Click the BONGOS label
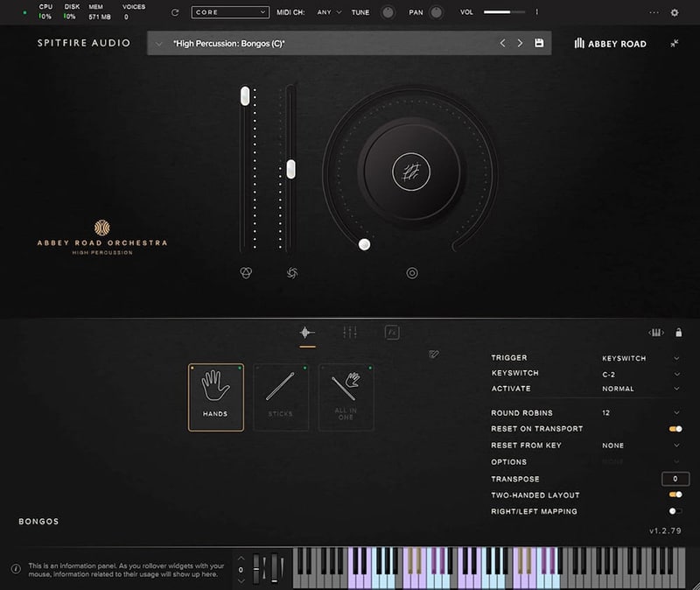700x590 pixels. (38, 521)
